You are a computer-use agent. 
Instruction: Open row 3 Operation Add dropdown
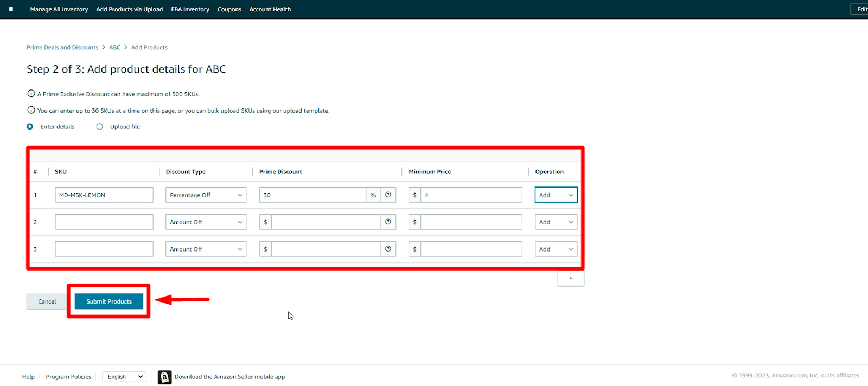(556, 249)
